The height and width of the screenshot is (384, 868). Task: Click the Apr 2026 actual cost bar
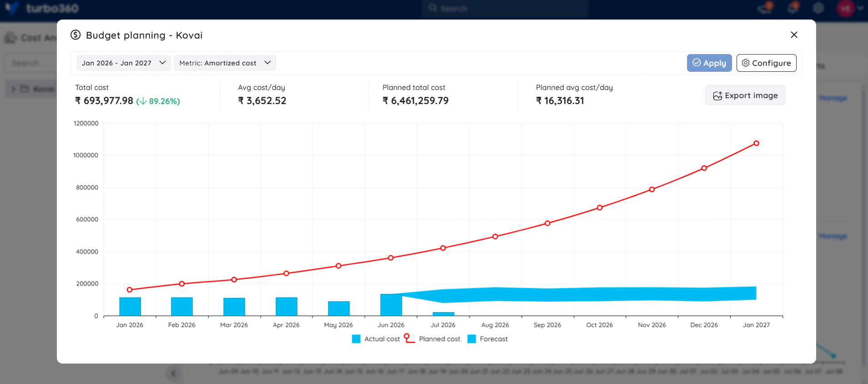pos(286,306)
